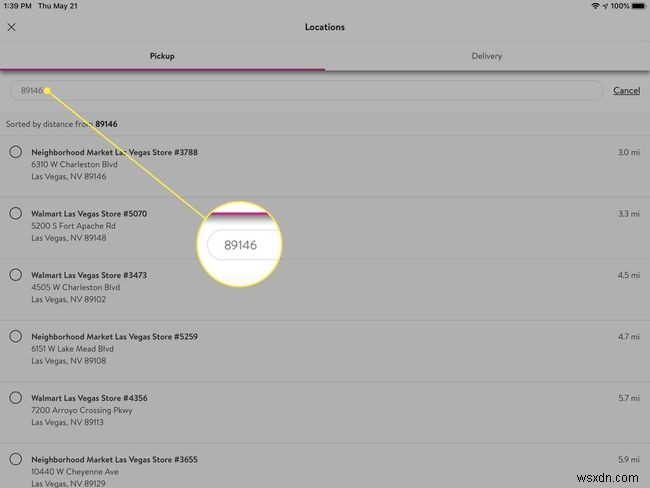
Task: Click the 4.5 mi distance label
Action: [629, 275]
